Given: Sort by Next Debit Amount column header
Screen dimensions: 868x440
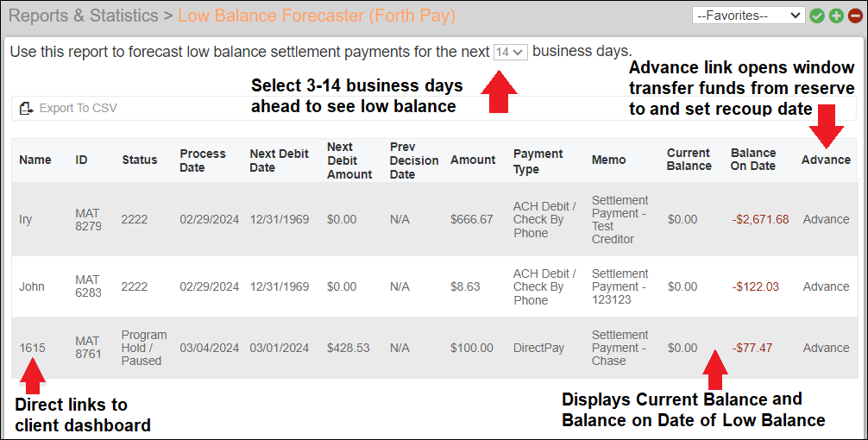Looking at the screenshot, I should pyautogui.click(x=349, y=160).
